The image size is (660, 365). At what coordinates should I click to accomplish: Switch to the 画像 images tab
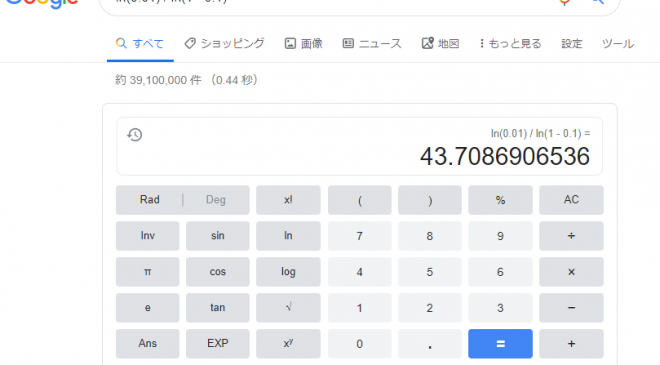[303, 44]
